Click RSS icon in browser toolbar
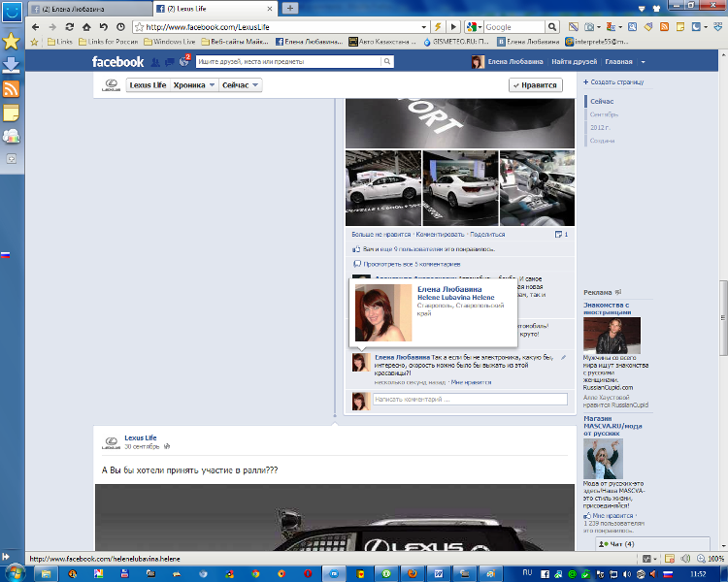This screenshot has width=728, height=582. coord(664,27)
